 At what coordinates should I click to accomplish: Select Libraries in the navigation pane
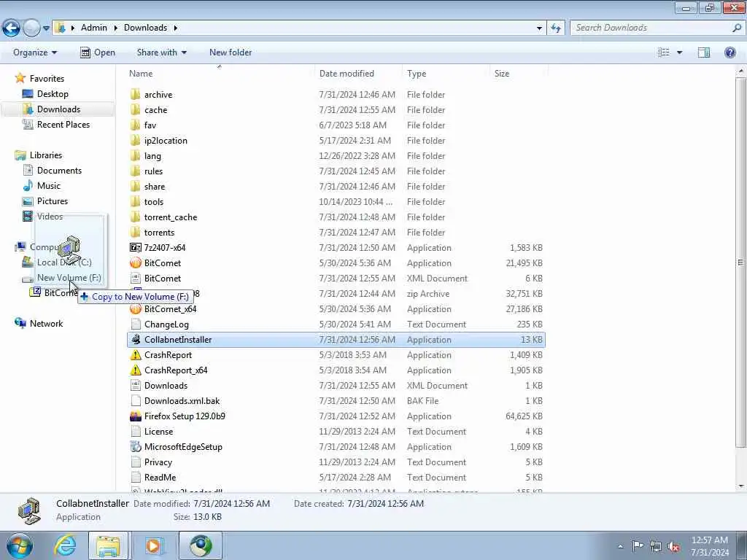pyautogui.click(x=46, y=155)
